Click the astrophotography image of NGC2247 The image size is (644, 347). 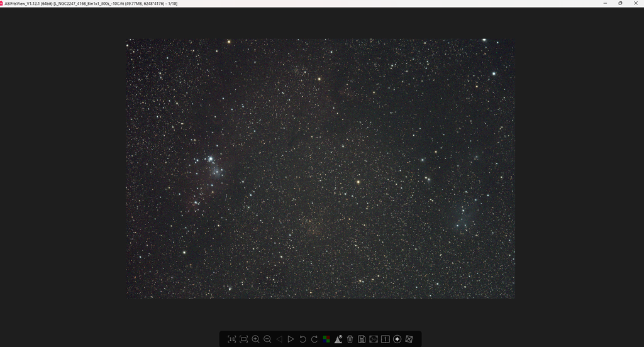click(320, 168)
